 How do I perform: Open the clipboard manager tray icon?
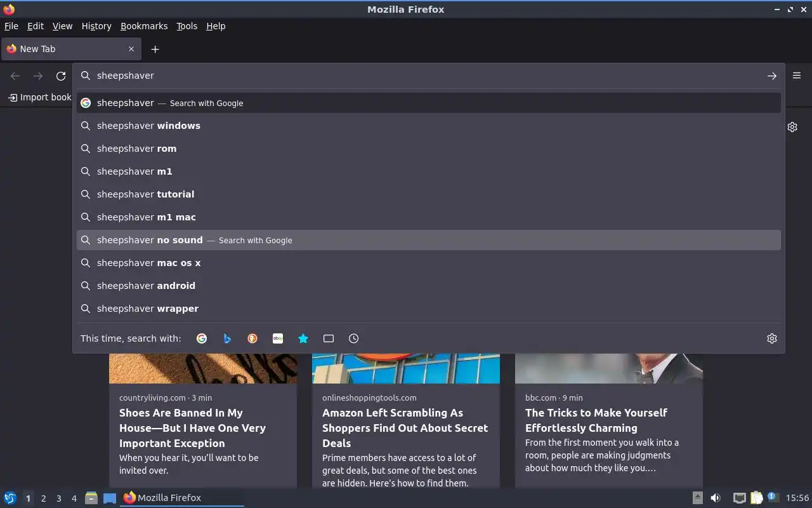coord(756,498)
